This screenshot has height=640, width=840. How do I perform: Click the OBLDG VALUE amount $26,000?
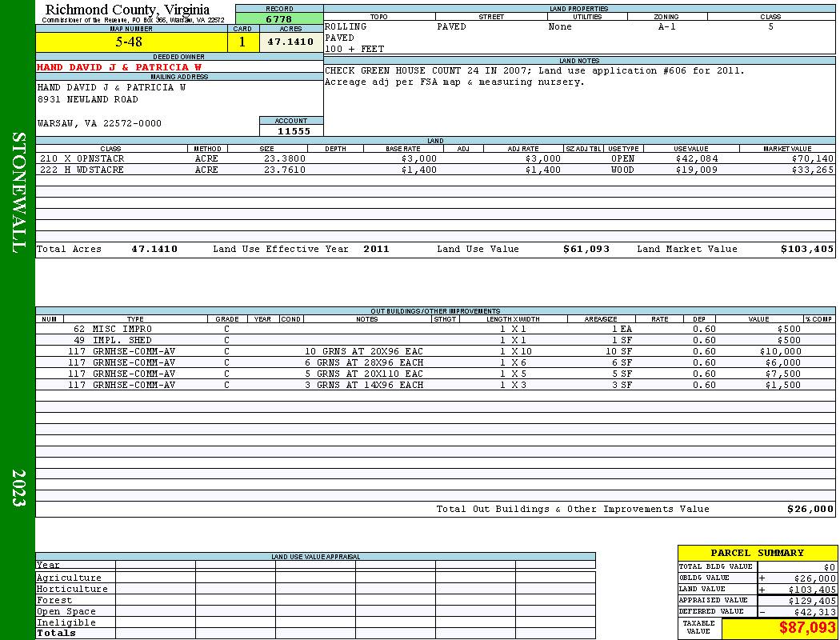(814, 578)
